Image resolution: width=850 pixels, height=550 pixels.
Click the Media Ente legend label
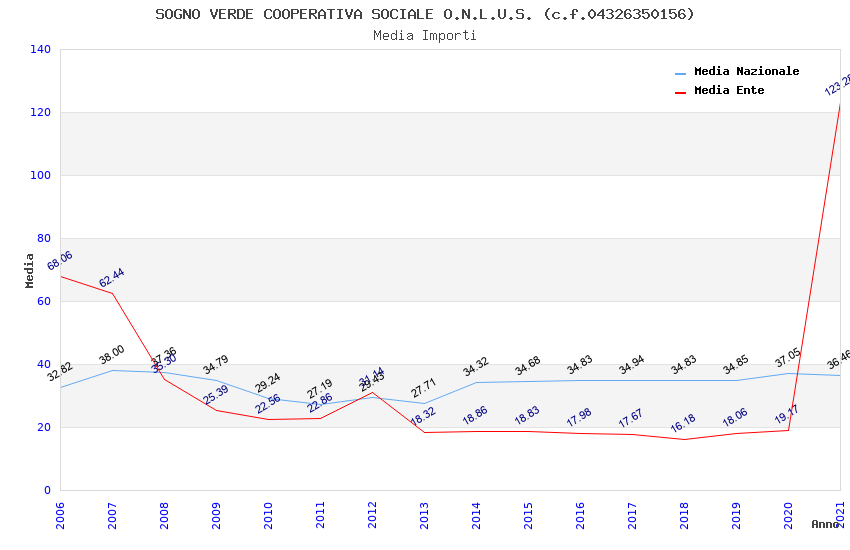point(729,90)
